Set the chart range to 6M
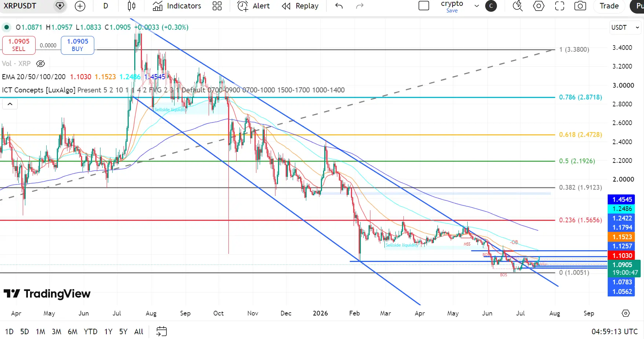This screenshot has width=644, height=339. coord(73,332)
